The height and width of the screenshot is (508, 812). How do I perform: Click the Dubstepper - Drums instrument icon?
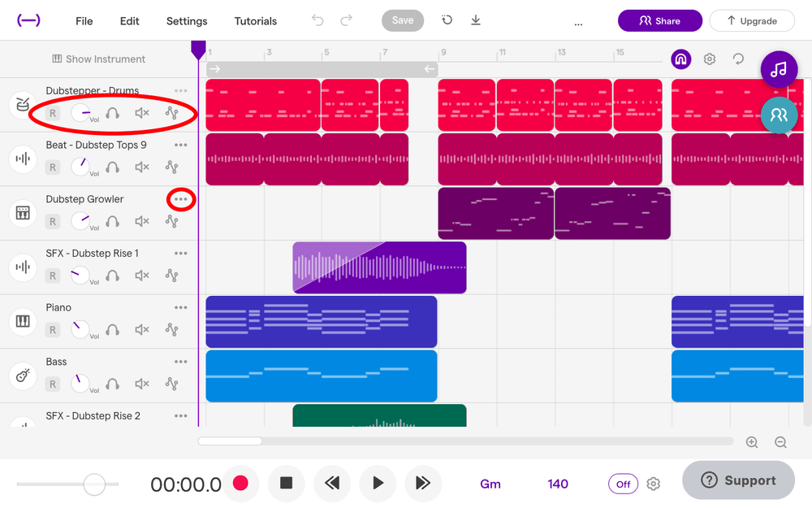tap(22, 104)
